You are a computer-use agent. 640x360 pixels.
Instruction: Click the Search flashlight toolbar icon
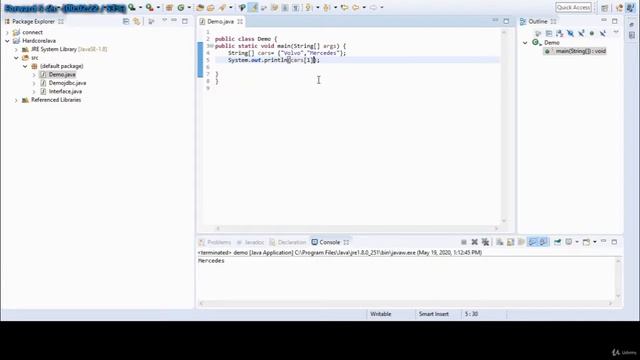(x=222, y=7)
